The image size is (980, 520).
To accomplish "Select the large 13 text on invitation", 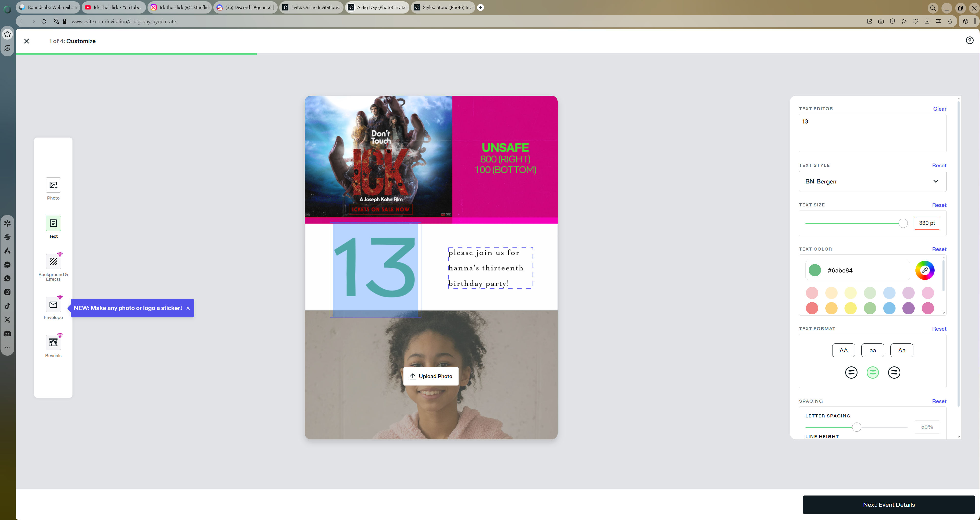I will pyautogui.click(x=375, y=270).
